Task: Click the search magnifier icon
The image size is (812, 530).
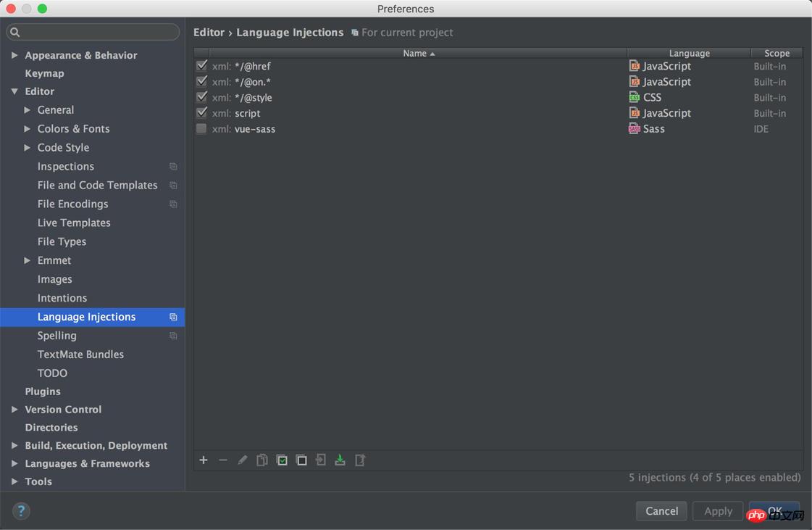Action: [15, 32]
